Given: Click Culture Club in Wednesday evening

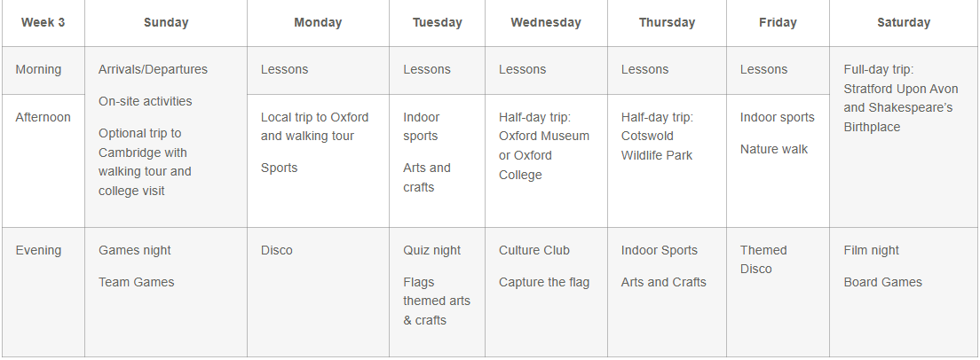Looking at the screenshot, I should click(534, 251).
